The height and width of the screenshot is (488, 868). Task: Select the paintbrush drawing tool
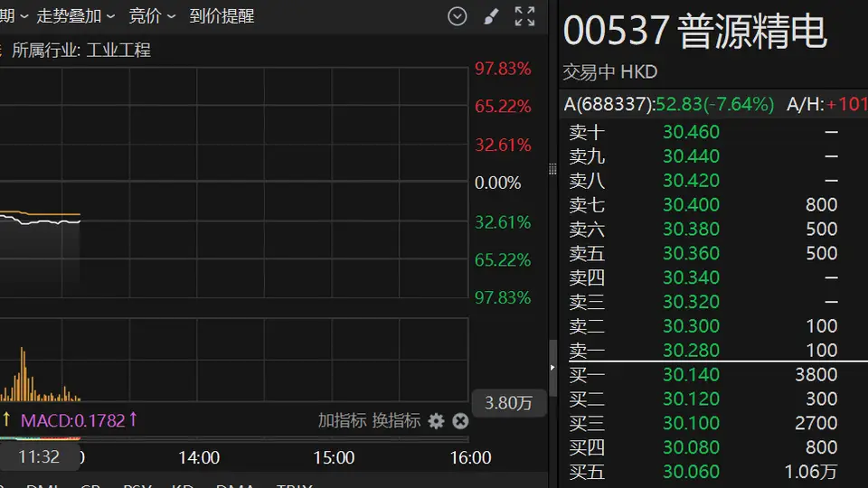(491, 16)
